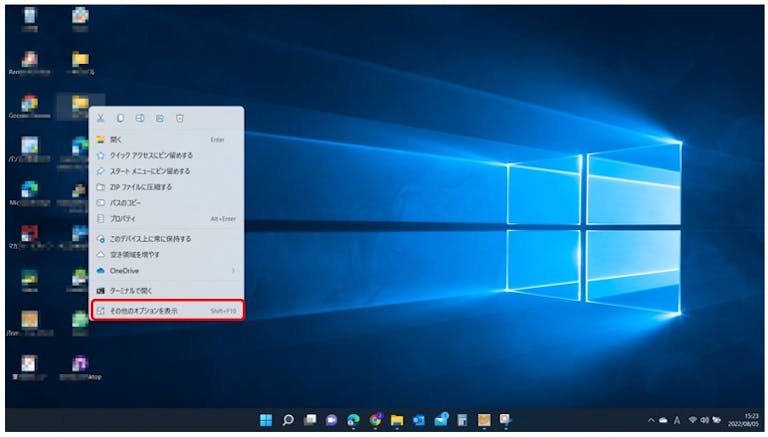Click the Share icon in context menu

pos(160,119)
